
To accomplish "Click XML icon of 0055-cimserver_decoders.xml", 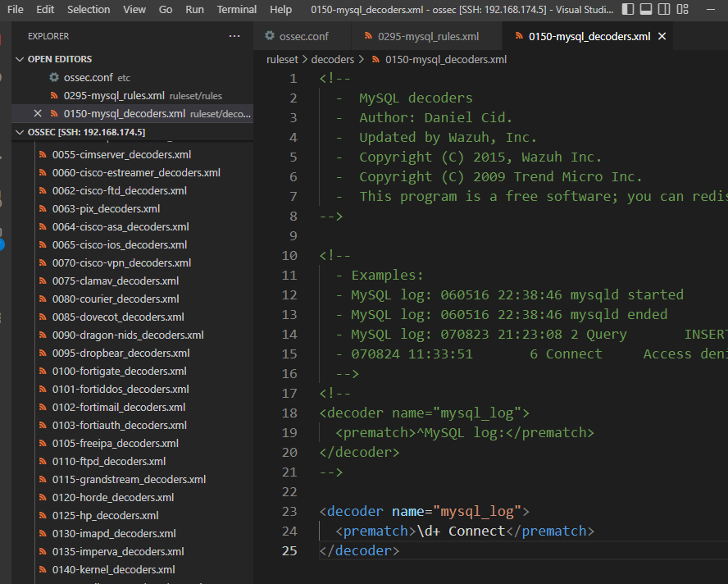I will click(43, 154).
